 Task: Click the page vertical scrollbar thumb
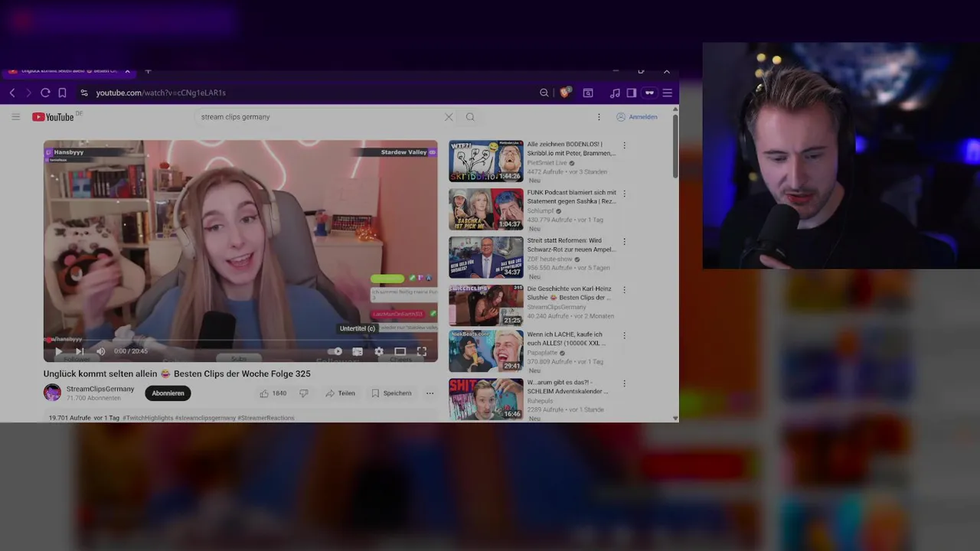click(675, 145)
